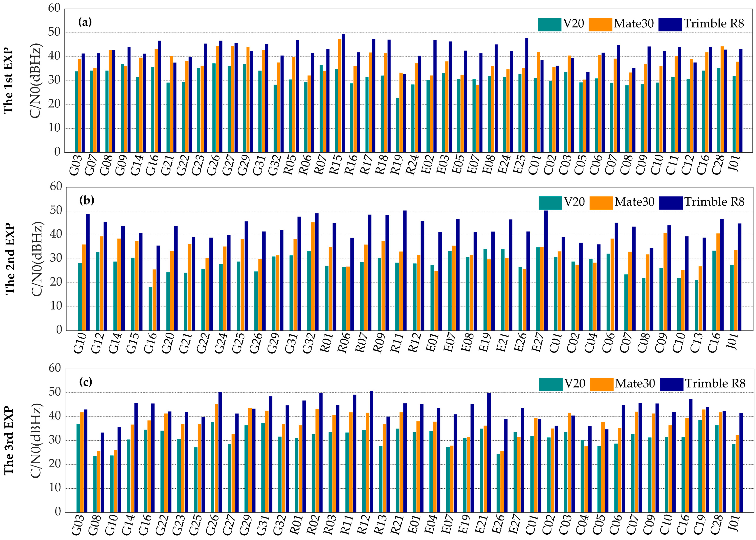Click the '(c)' panel label
Viewport: 756px width, 540px height.
(85, 382)
